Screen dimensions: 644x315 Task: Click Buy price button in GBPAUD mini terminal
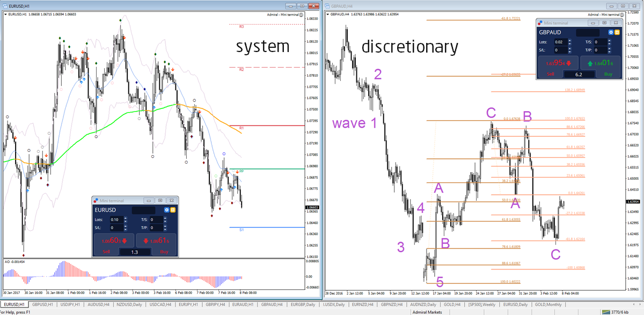pyautogui.click(x=601, y=63)
